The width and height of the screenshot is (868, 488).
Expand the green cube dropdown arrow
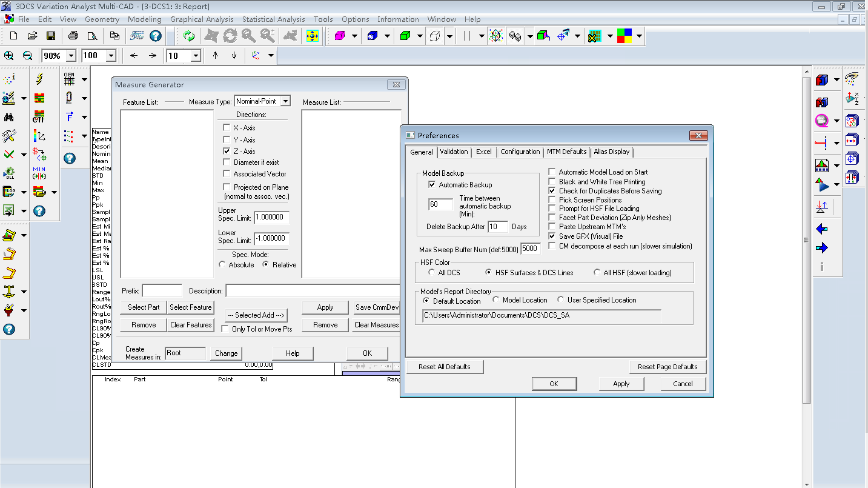(x=419, y=36)
